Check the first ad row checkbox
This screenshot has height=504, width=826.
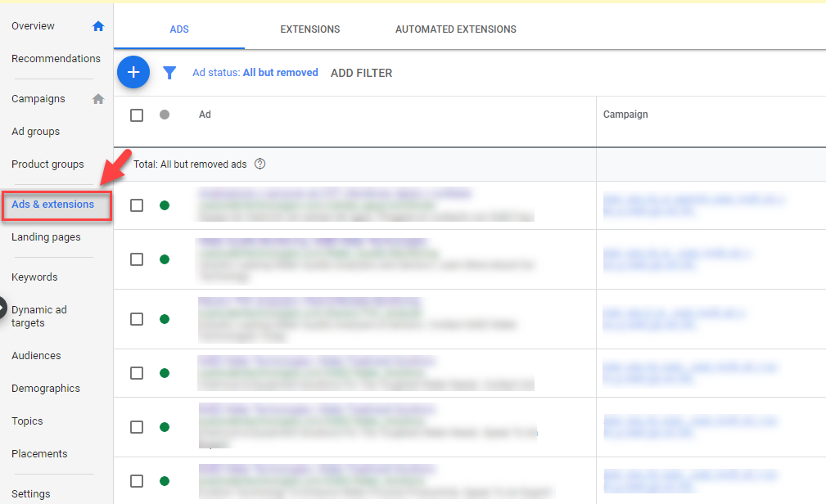tap(137, 205)
